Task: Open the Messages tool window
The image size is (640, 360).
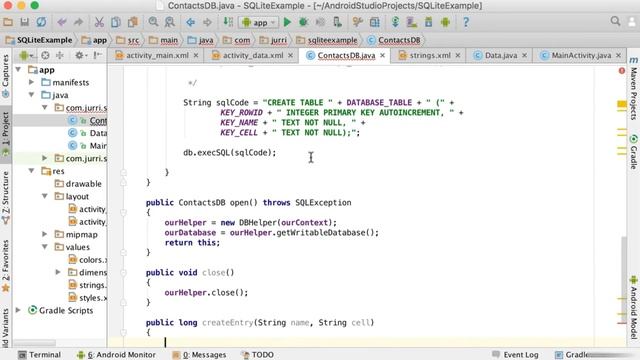Action: pos(199,355)
